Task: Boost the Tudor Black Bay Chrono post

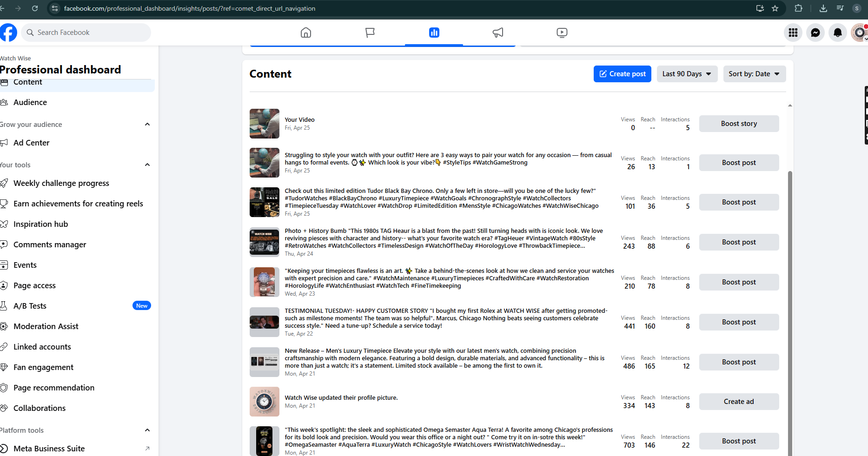Action: (x=739, y=202)
